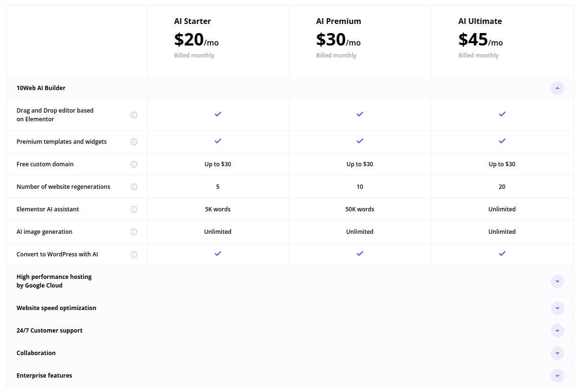The image size is (580, 392).
Task: Collapse the 10Web AI Builder section
Action: 557,88
